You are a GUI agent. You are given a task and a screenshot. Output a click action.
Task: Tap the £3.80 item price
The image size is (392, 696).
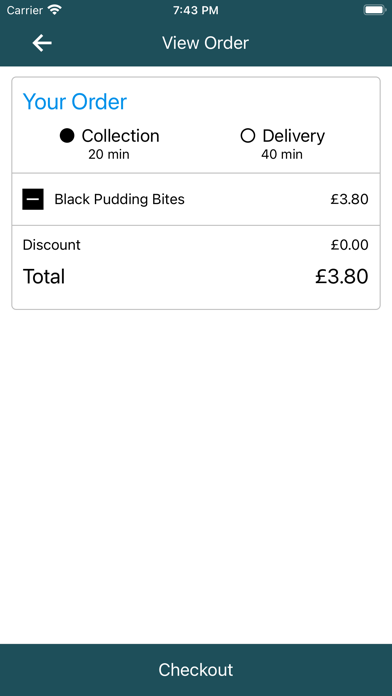pyautogui.click(x=349, y=199)
